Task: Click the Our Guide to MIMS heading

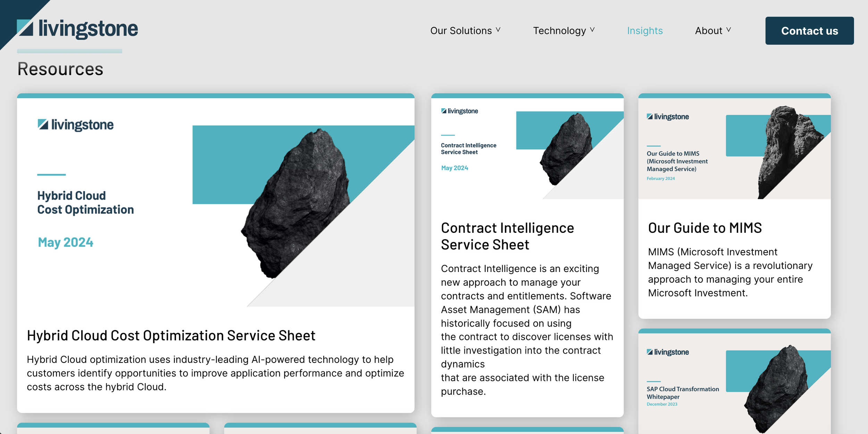Action: (x=705, y=228)
